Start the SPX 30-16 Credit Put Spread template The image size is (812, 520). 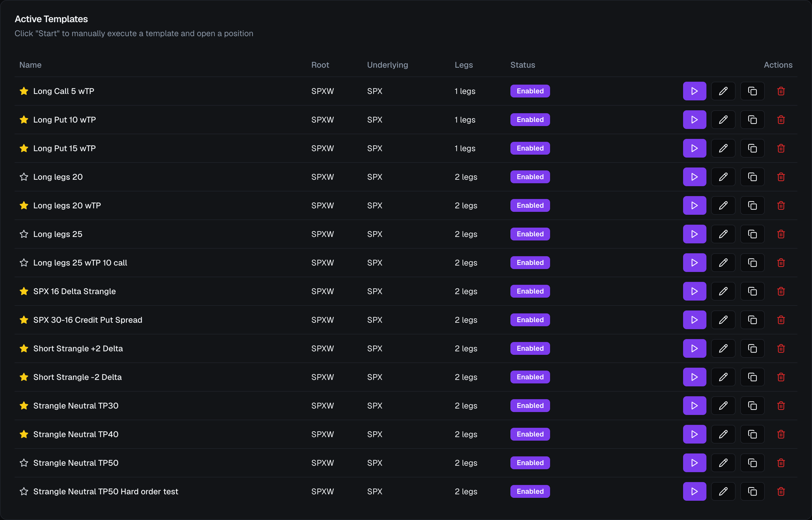[x=694, y=320]
